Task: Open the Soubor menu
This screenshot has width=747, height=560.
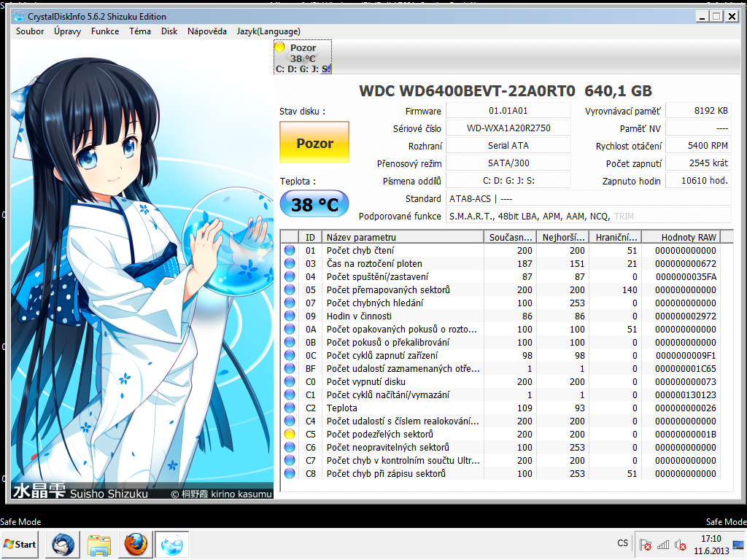Action: 29,31
